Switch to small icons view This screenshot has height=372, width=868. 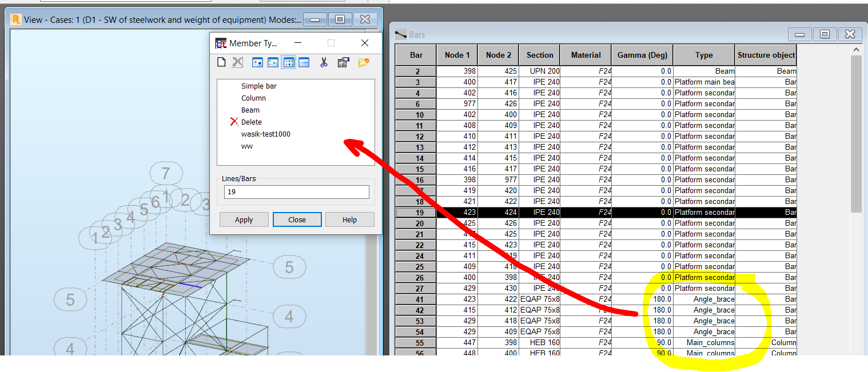(x=273, y=62)
